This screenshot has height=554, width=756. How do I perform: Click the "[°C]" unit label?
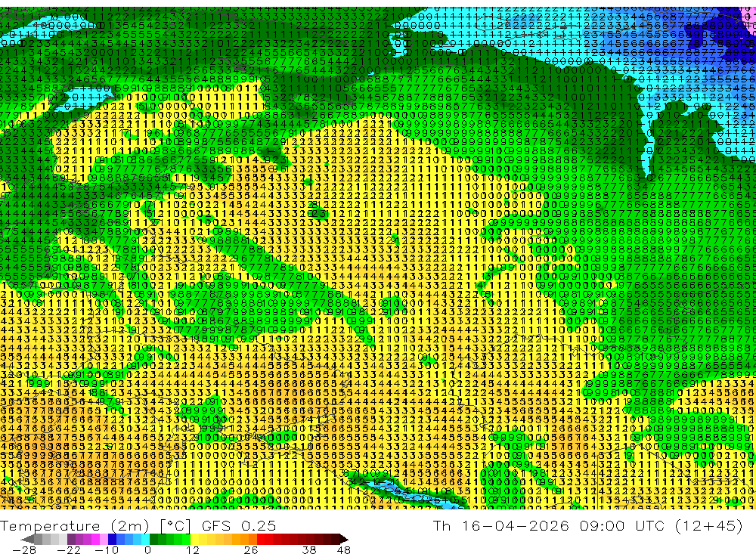[175, 526]
